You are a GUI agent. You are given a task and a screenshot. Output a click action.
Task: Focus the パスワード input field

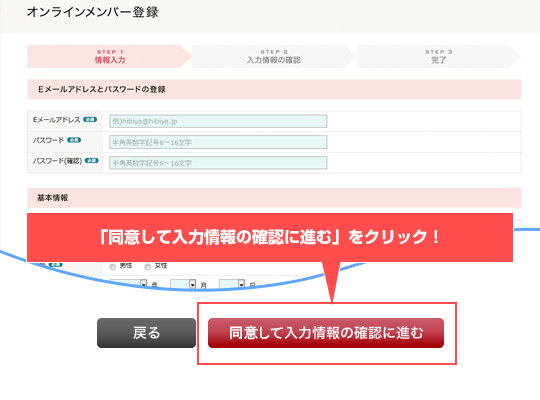tap(218, 142)
